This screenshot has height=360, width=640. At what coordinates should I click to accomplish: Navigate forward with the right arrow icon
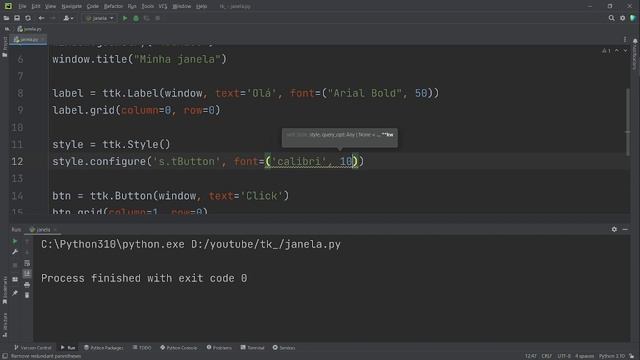(53, 18)
